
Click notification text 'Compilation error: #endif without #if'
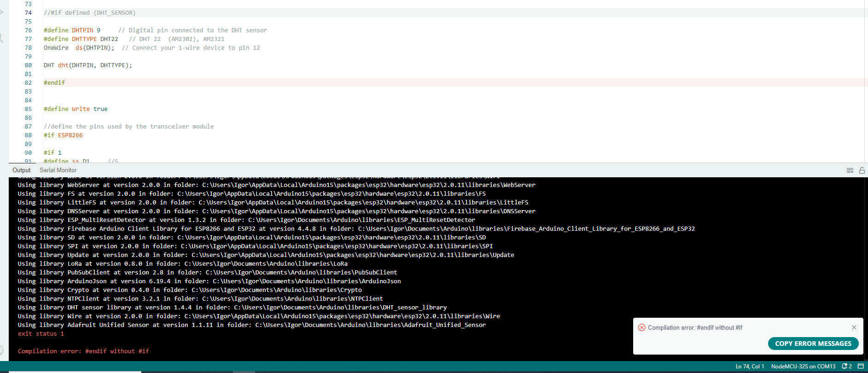(695, 327)
